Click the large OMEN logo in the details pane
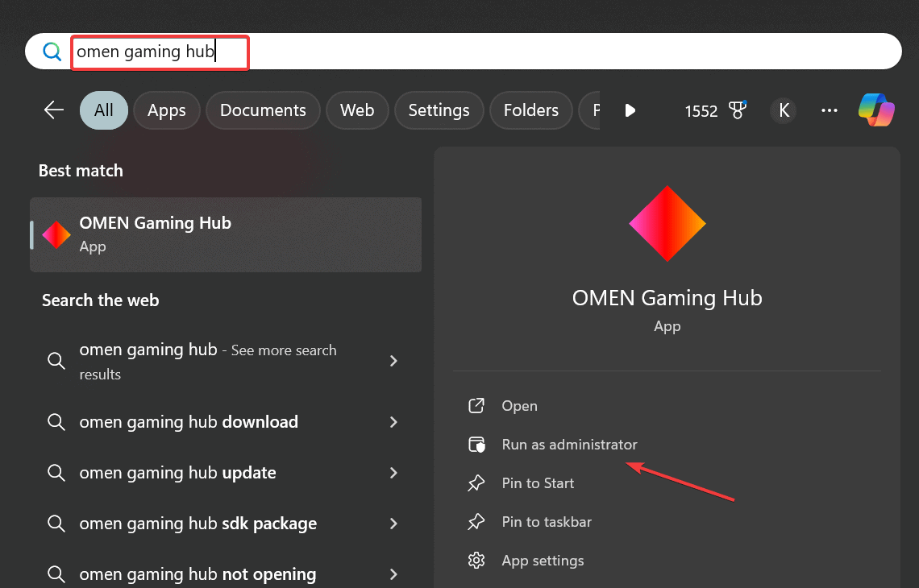Image resolution: width=919 pixels, height=588 pixels. pos(667,224)
